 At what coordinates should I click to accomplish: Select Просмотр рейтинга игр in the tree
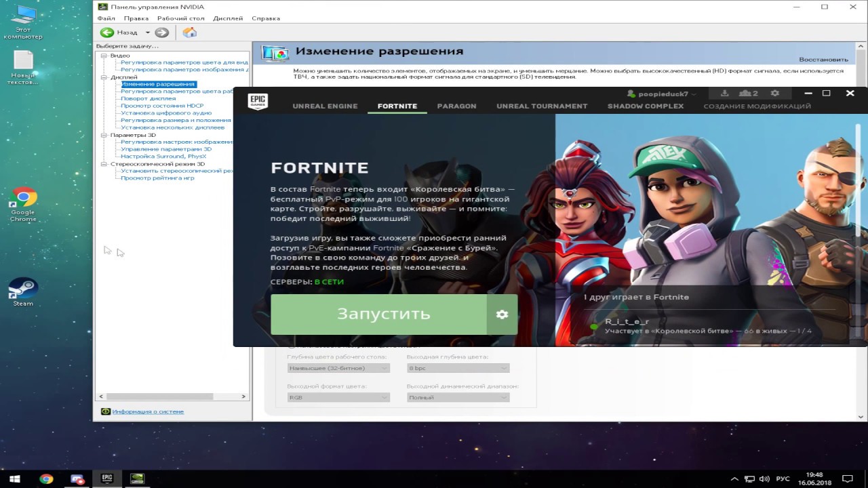tap(157, 178)
